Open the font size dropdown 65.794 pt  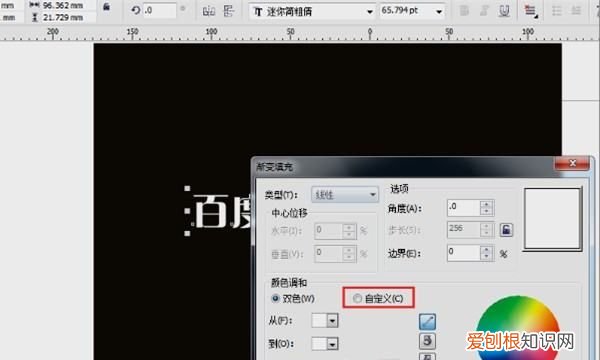(439, 11)
